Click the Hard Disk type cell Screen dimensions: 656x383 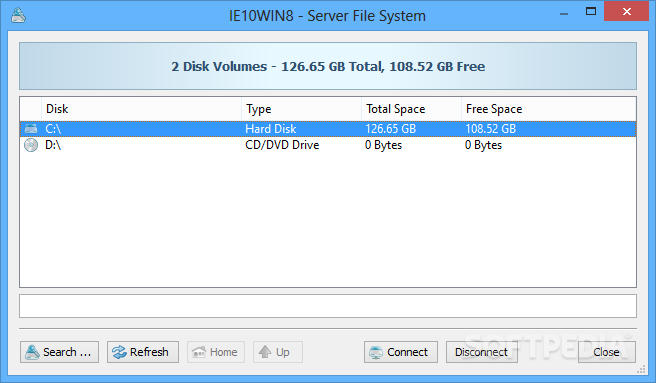(271, 129)
